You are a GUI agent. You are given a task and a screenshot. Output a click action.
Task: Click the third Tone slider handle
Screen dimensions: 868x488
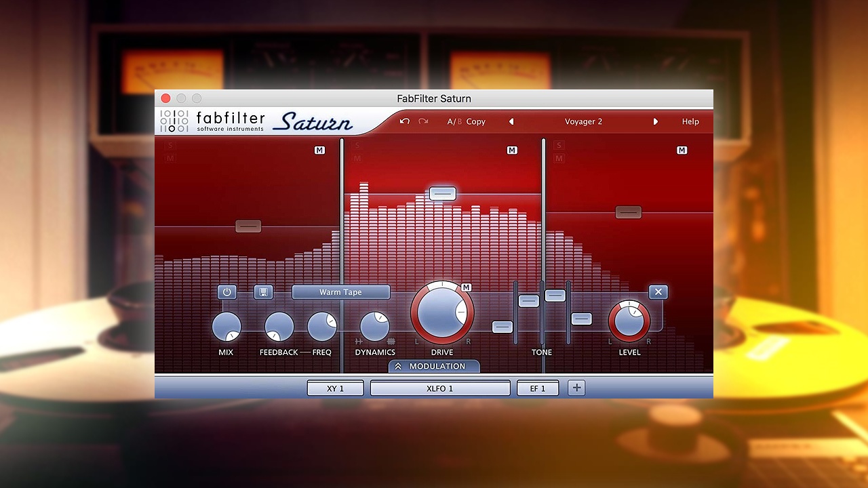click(555, 296)
